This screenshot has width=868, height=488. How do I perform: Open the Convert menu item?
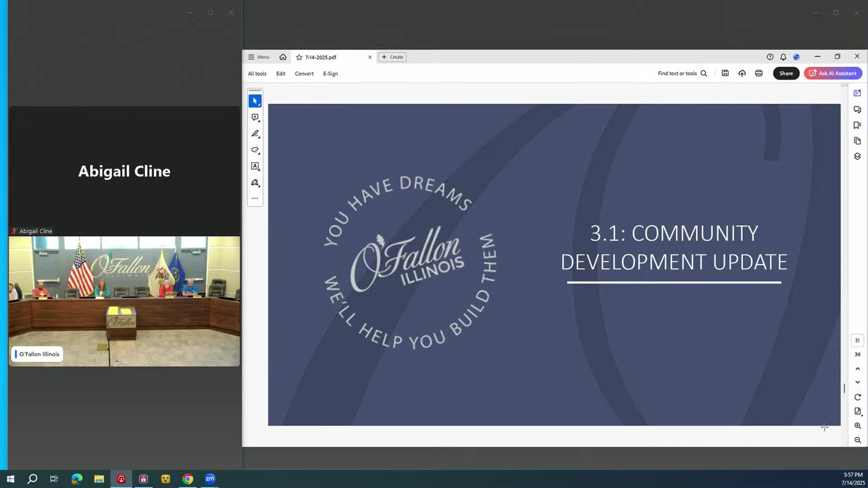coord(304,74)
